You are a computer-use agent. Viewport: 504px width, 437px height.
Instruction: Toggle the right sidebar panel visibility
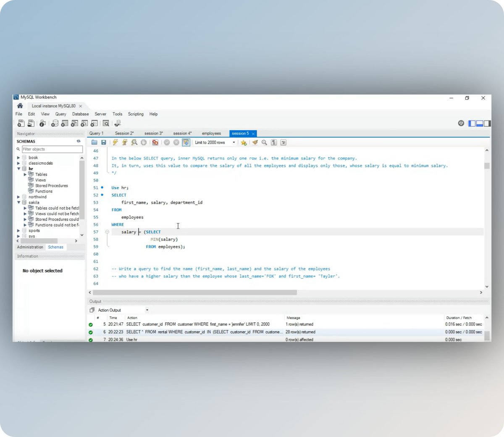coord(487,123)
